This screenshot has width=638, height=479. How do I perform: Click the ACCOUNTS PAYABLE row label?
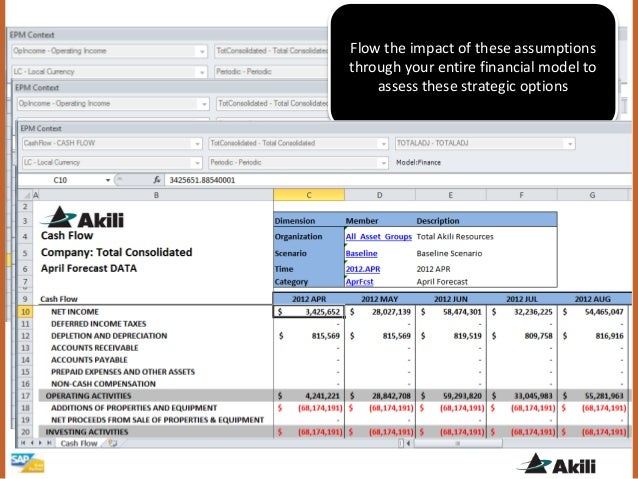89,360
